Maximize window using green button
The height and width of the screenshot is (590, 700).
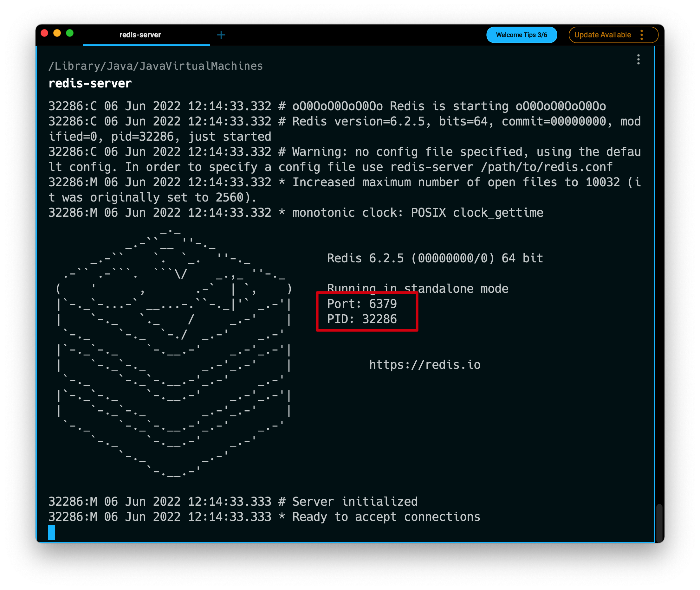pyautogui.click(x=70, y=33)
